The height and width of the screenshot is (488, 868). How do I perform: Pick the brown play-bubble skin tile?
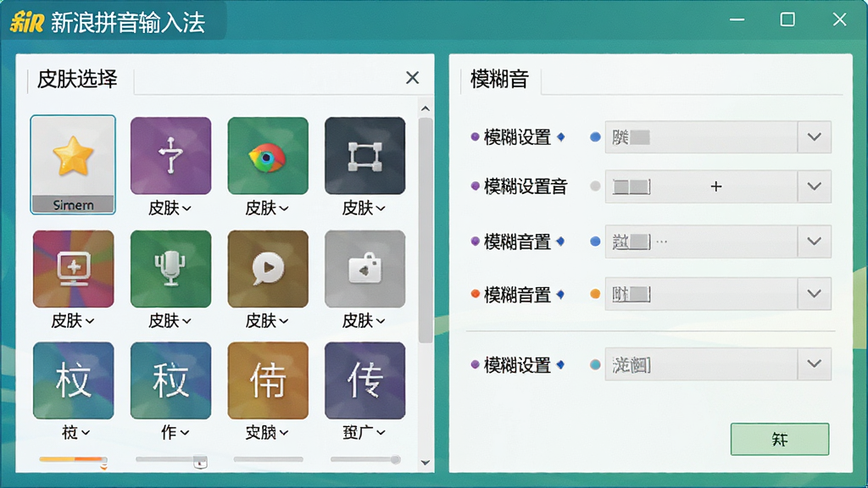click(268, 269)
